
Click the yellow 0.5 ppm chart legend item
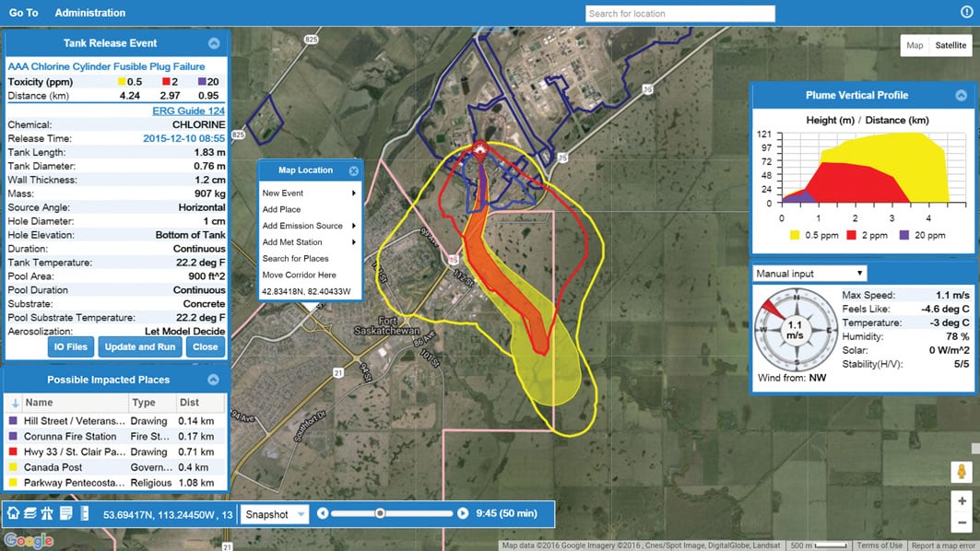tap(814, 236)
